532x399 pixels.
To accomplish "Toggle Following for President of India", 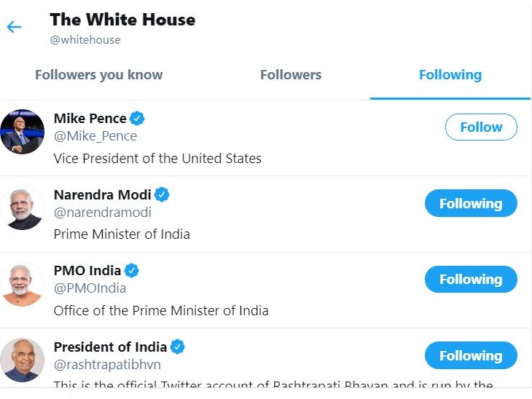I will pos(471,356).
